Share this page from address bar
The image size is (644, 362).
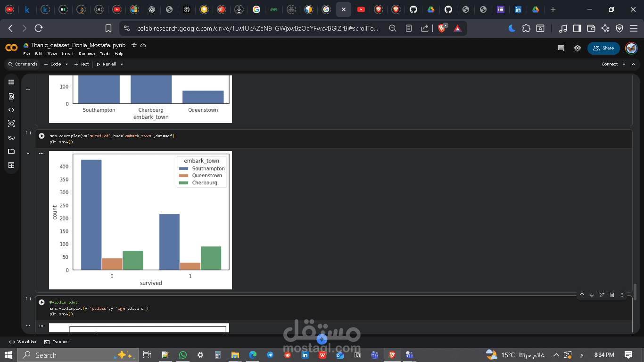pos(425,28)
